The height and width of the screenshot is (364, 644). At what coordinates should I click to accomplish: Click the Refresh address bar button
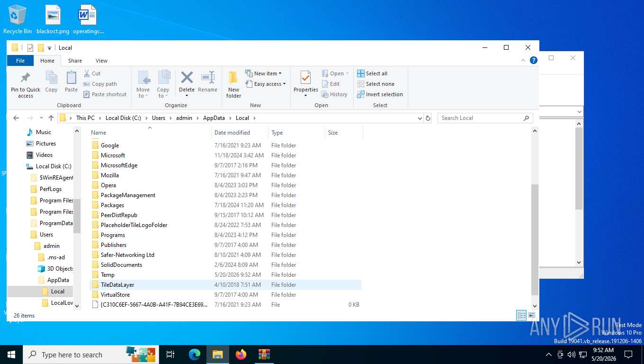point(428,118)
